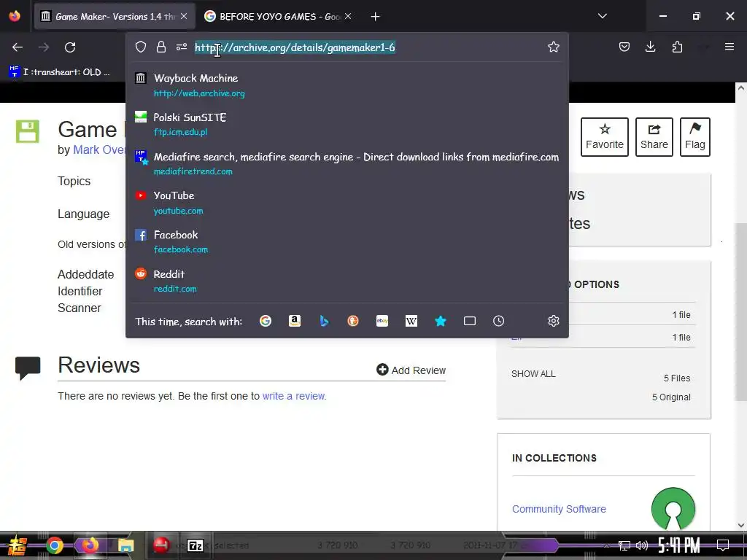747x560 pixels.
Task: Show site security padlock info
Action: [161, 47]
